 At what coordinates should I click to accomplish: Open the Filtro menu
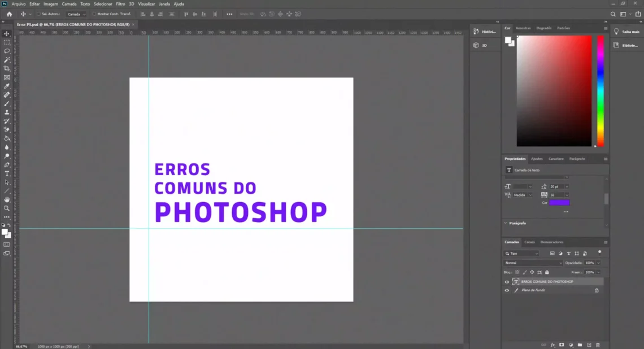click(x=120, y=4)
